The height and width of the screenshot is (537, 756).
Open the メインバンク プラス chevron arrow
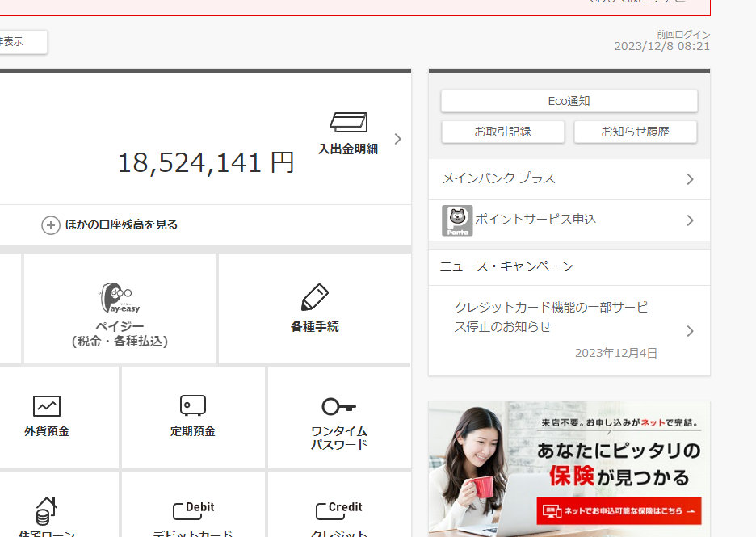(x=690, y=179)
